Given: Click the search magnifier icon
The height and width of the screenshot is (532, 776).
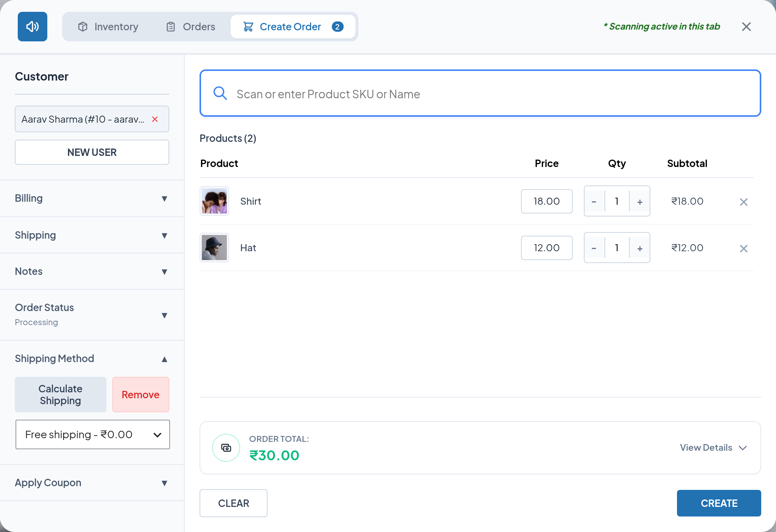Looking at the screenshot, I should click(220, 93).
